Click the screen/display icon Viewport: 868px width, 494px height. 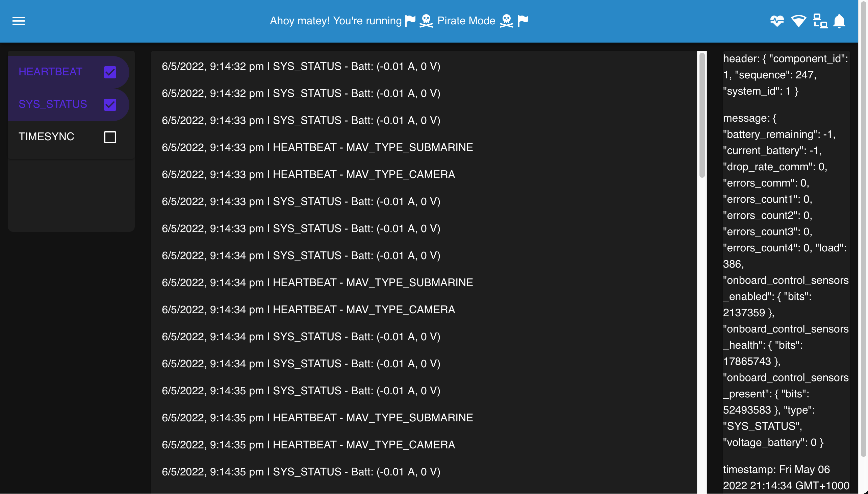pyautogui.click(x=820, y=21)
